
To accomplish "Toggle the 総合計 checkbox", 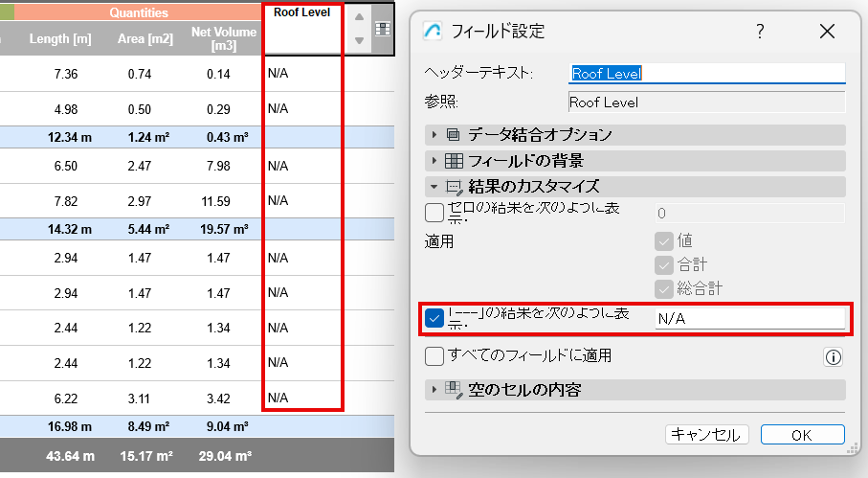I will point(664,289).
